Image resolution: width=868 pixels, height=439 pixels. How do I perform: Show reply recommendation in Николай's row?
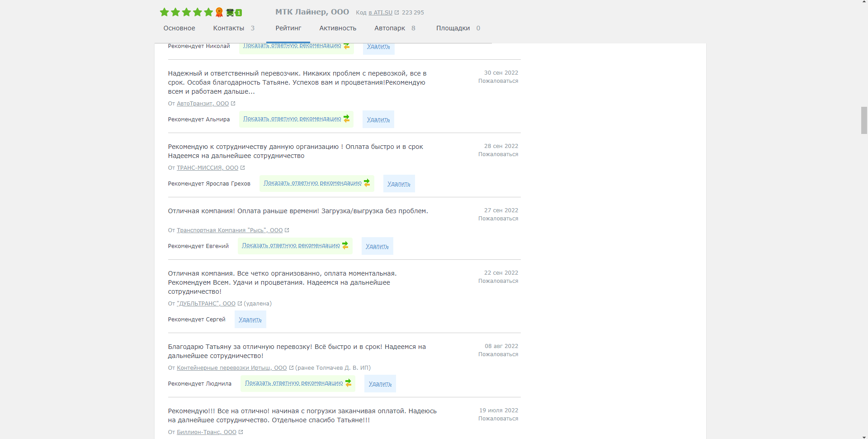[x=292, y=46]
